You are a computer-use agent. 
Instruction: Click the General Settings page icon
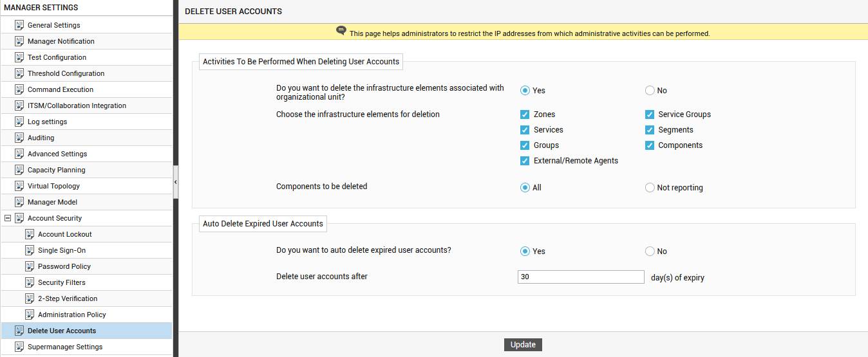19,25
